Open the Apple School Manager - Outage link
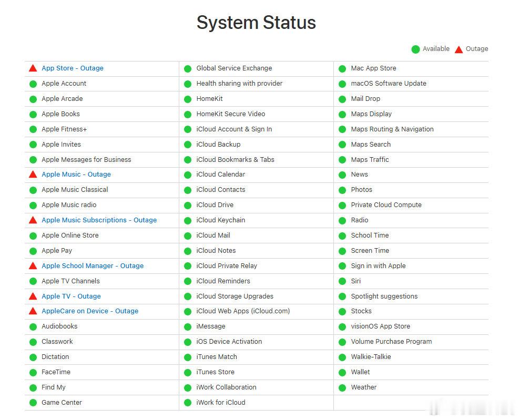Image resolution: width=519 pixels, height=420 pixels. 93,266
